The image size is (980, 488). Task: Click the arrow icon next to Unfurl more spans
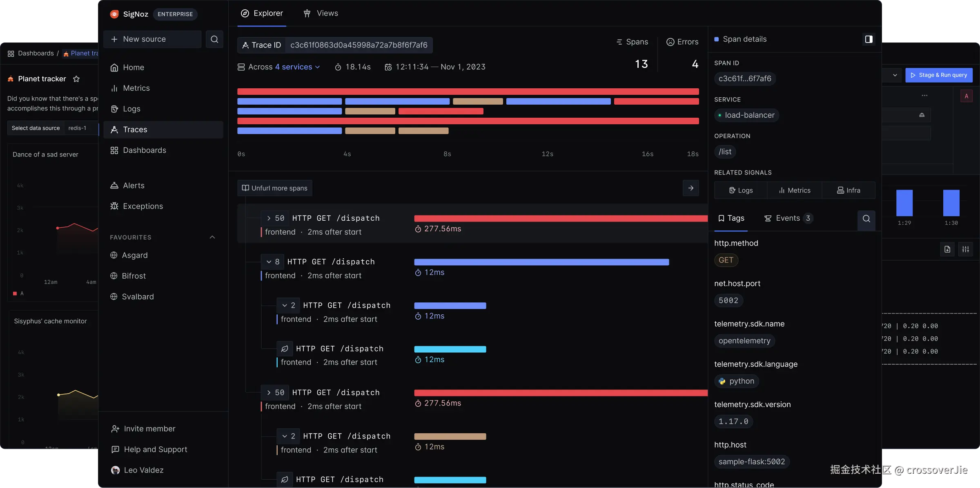click(x=690, y=188)
